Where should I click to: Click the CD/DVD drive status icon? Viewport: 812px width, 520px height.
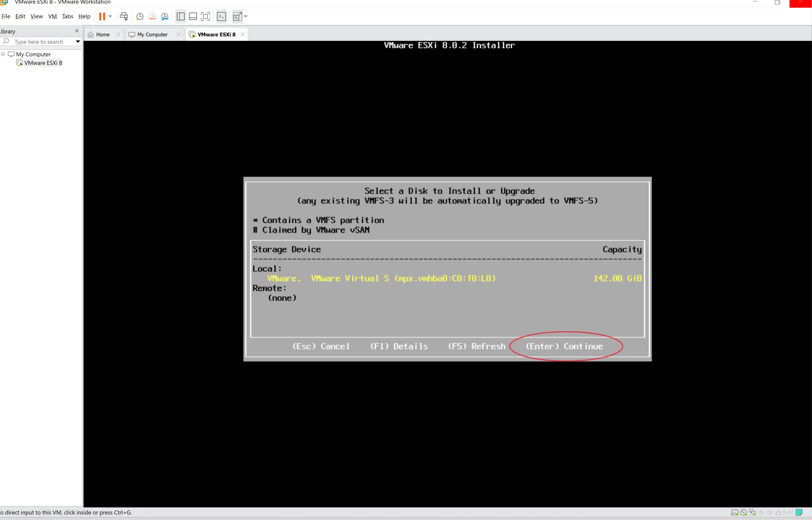(744, 512)
